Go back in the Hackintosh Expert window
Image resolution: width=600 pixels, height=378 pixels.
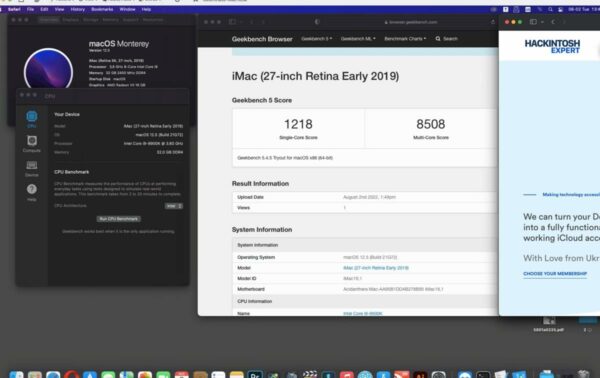pos(553,22)
